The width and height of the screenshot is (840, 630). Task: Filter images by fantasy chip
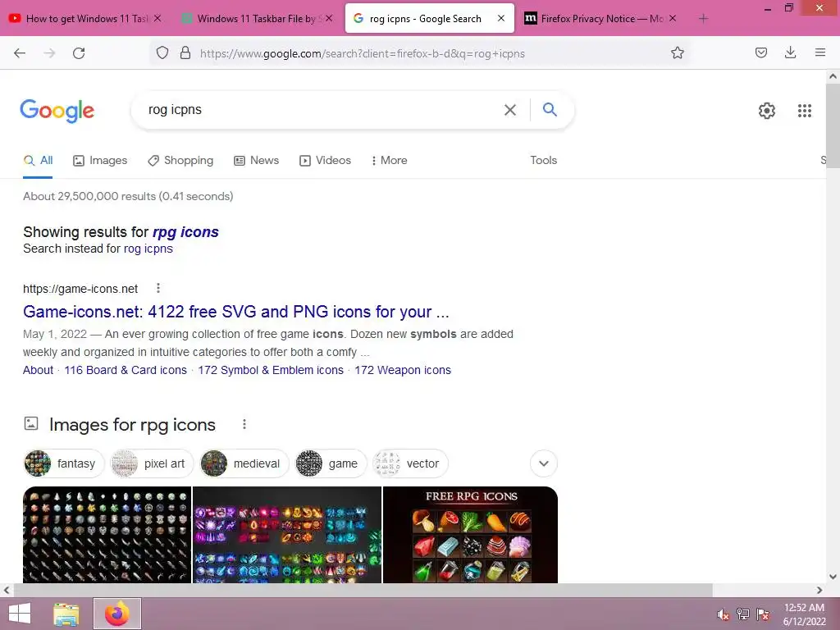[64, 463]
